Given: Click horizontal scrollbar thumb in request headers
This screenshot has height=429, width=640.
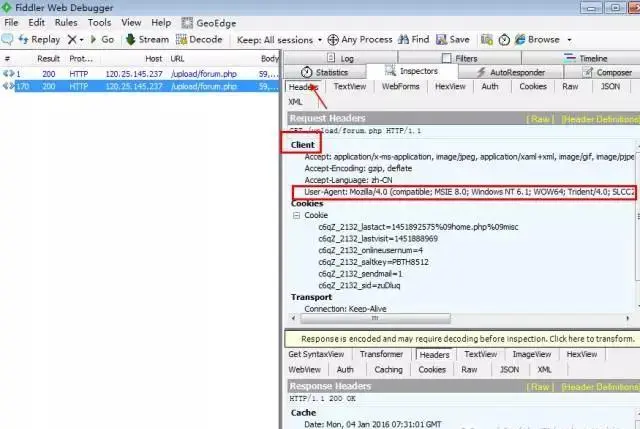Looking at the screenshot, I should (375, 318).
